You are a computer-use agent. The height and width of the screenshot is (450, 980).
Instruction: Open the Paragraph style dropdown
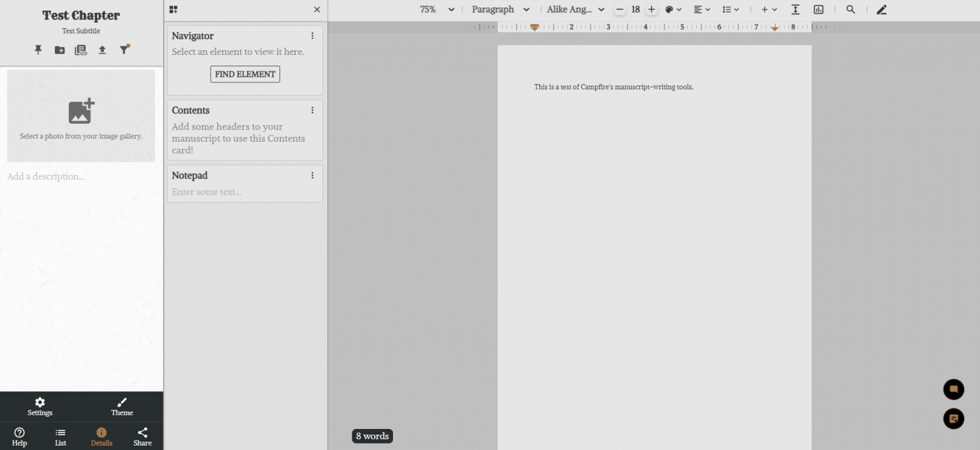pyautogui.click(x=501, y=9)
